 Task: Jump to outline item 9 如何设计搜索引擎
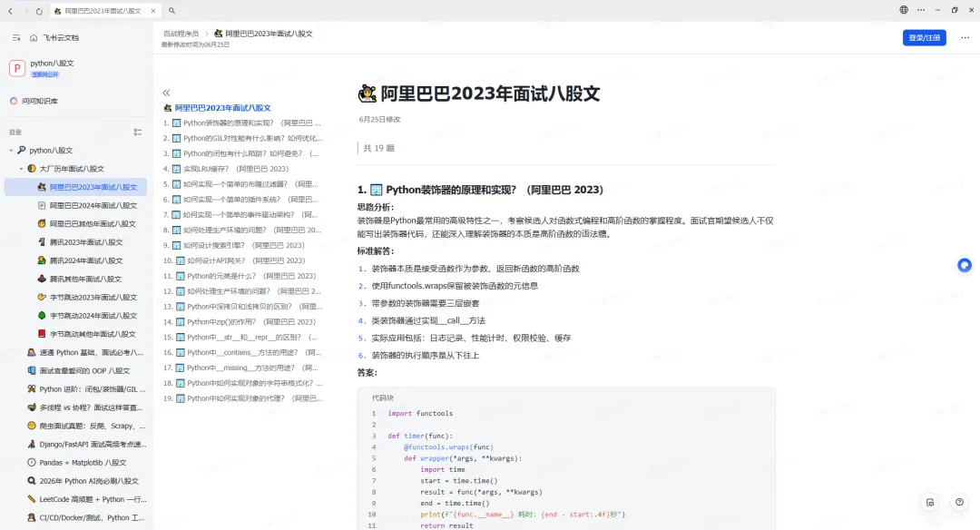244,246
